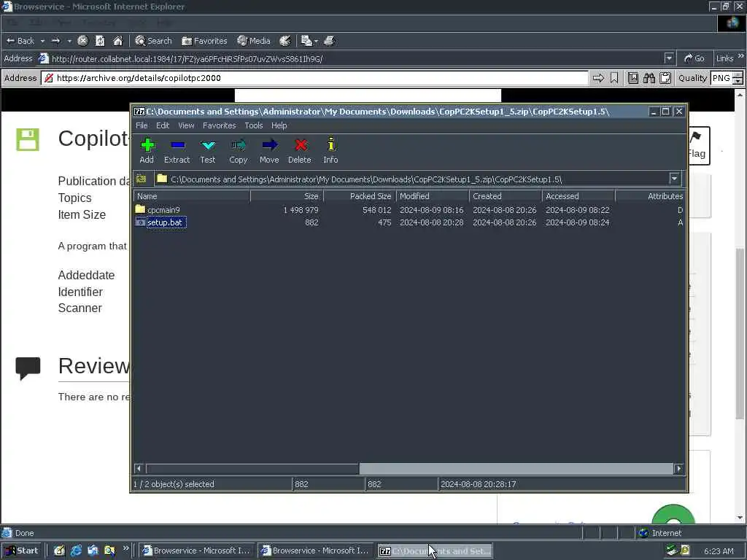Click the Browservice go arrow icon
This screenshot has width=747, height=560.
[x=598, y=78]
